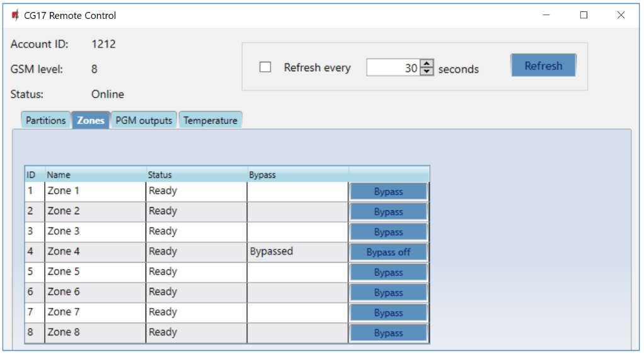Screen dimensions: 644x354
Task: Turn bypass off for Zone 4
Action: [388, 253]
